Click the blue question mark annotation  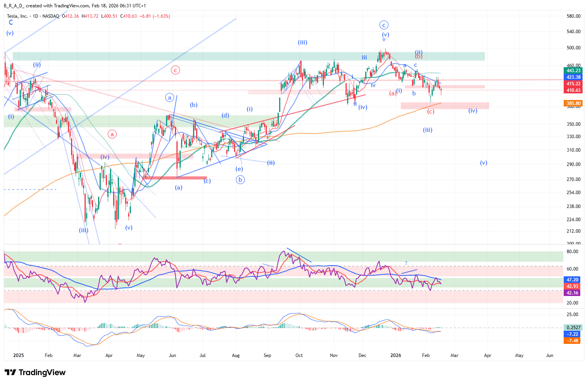[x=406, y=263]
